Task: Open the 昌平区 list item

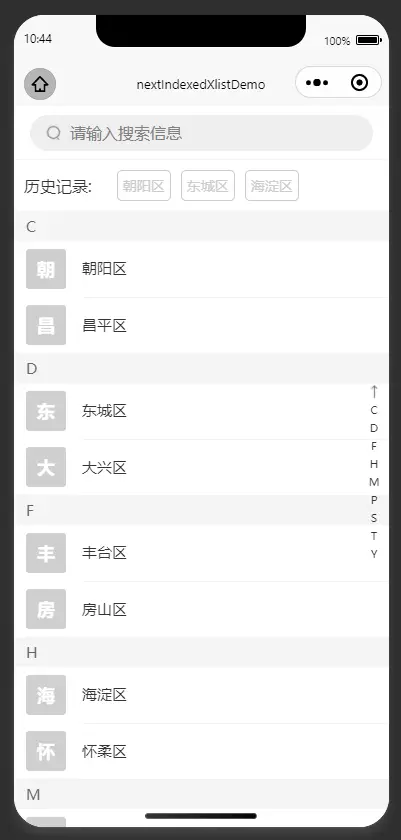Action: [x=201, y=325]
